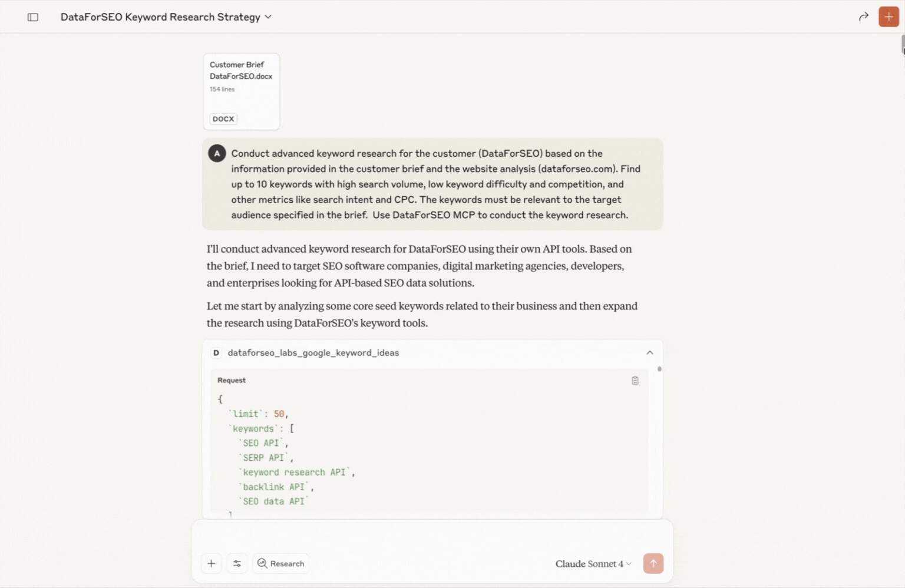905x588 pixels.
Task: Click the attachment plus icon in composer
Action: point(212,563)
